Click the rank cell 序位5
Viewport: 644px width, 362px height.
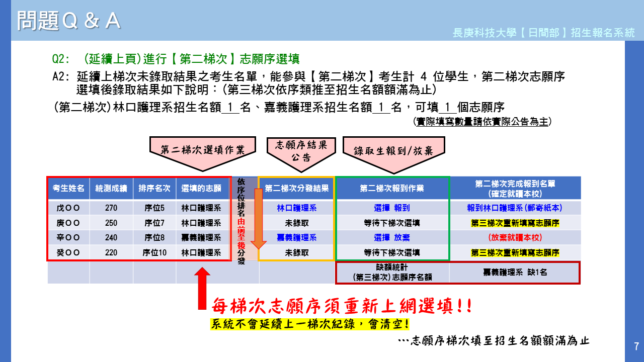coord(154,208)
